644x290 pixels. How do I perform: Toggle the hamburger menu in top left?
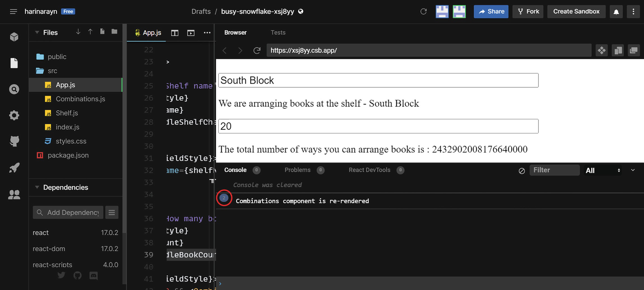13,12
